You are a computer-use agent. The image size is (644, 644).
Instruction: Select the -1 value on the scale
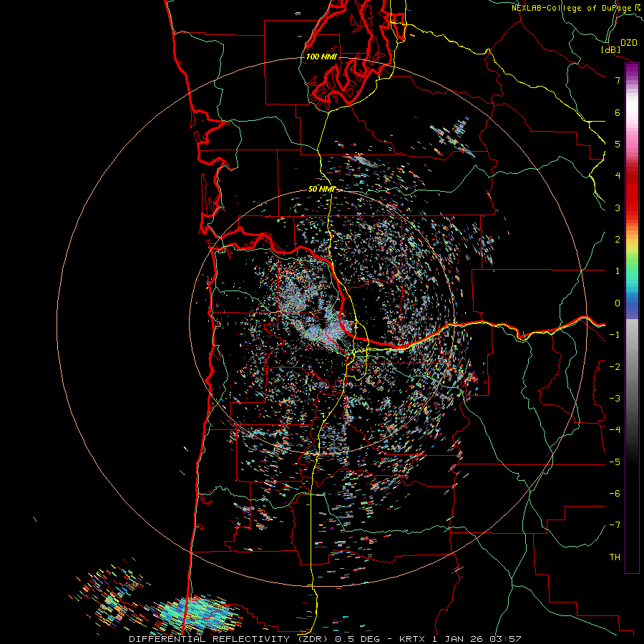(615, 335)
